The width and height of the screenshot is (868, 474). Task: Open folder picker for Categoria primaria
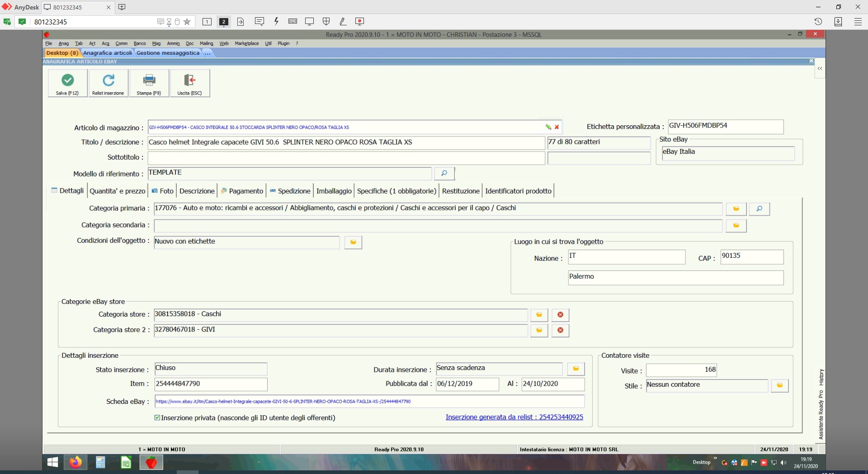[736, 209]
